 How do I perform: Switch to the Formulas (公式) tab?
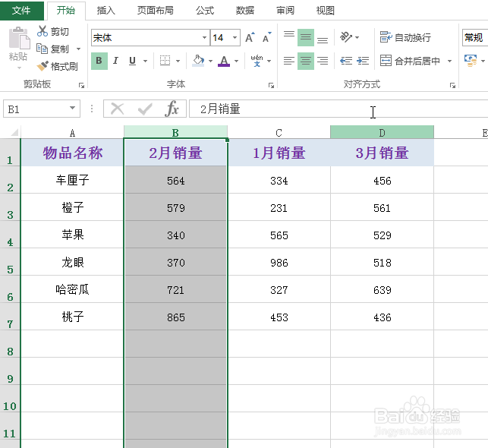pos(205,11)
